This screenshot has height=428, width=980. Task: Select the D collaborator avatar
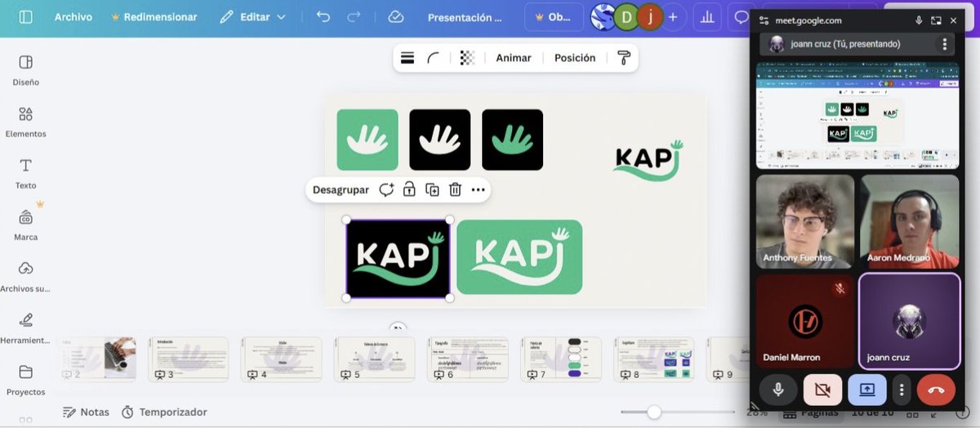[x=626, y=17]
